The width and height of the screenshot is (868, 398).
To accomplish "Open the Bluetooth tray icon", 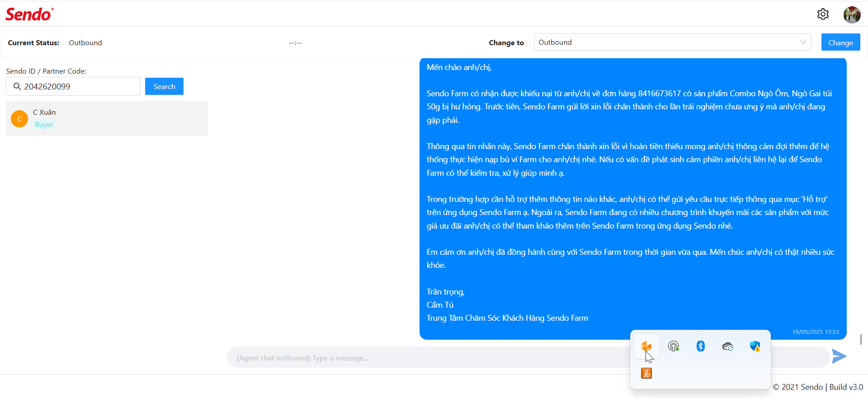I will coord(701,346).
